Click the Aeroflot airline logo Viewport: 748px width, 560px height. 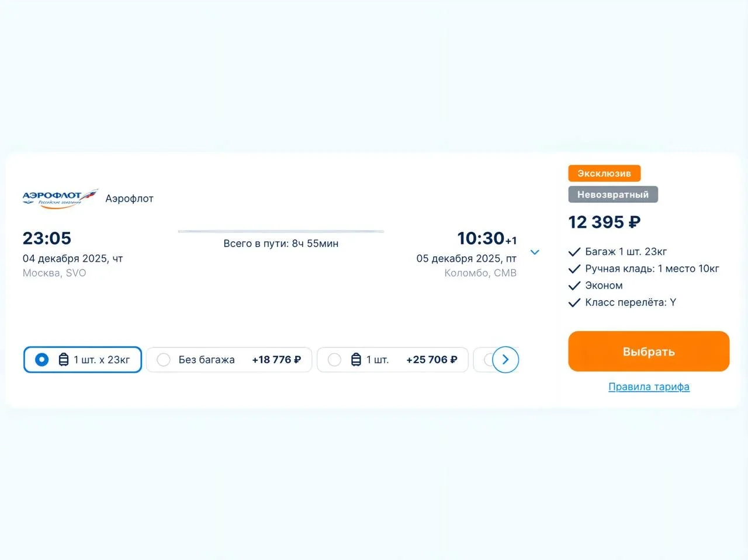[60, 199]
